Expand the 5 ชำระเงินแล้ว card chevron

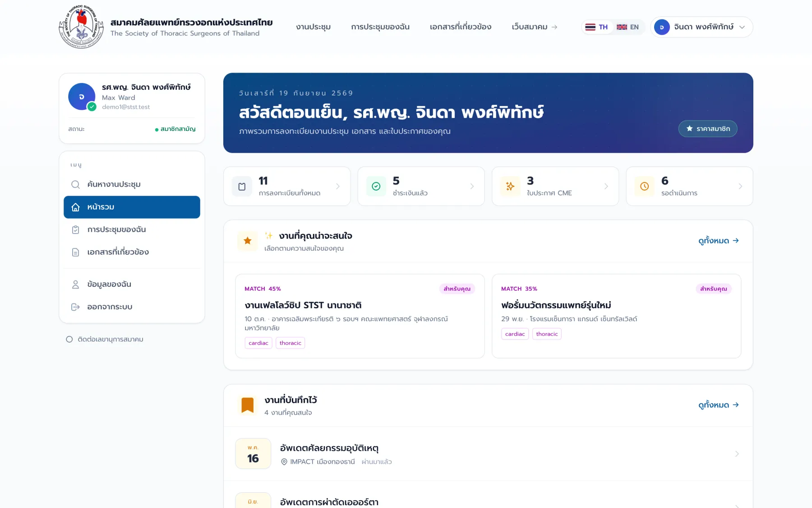pyautogui.click(x=472, y=186)
